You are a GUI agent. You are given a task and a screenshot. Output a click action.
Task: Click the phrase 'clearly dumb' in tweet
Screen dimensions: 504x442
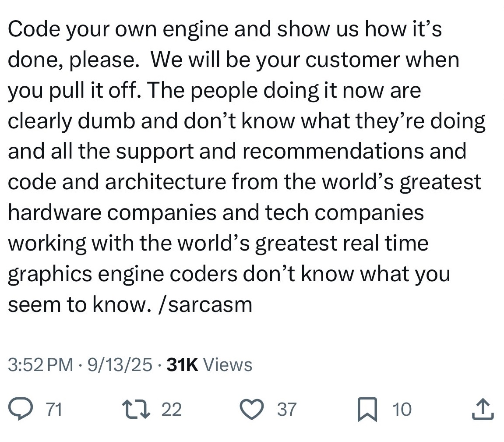pos(71,121)
